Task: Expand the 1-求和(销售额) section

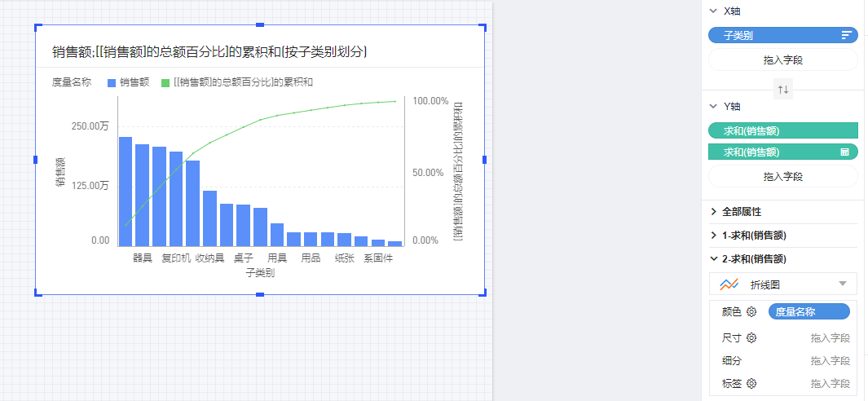Action: coord(714,236)
